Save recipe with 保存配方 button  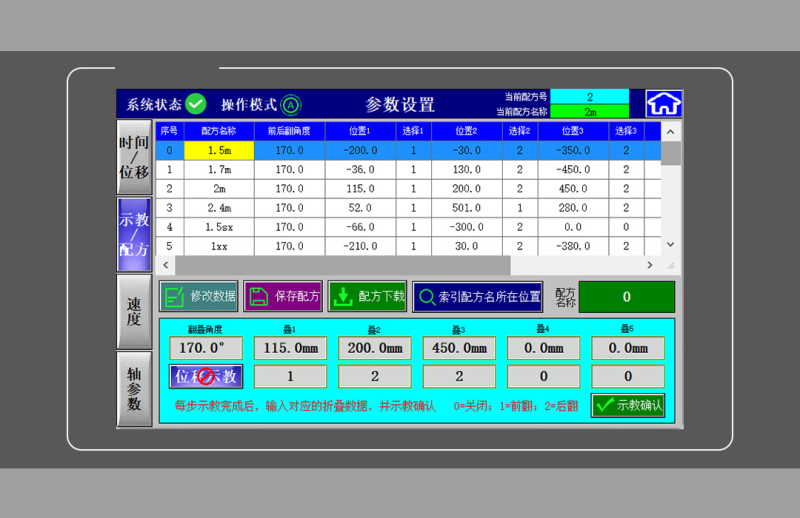(283, 296)
